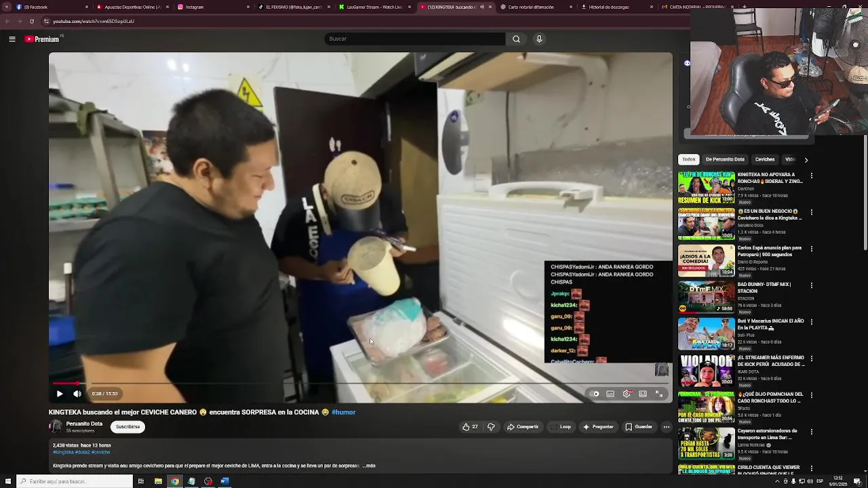Viewport: 868px width, 488px height.
Task: Dislike the video with thumbs down
Action: click(491, 427)
